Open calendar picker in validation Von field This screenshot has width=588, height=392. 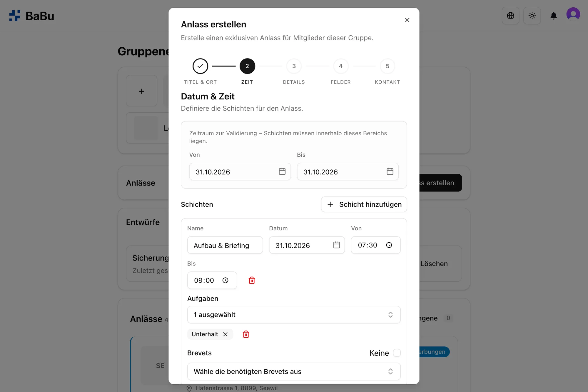(x=282, y=171)
